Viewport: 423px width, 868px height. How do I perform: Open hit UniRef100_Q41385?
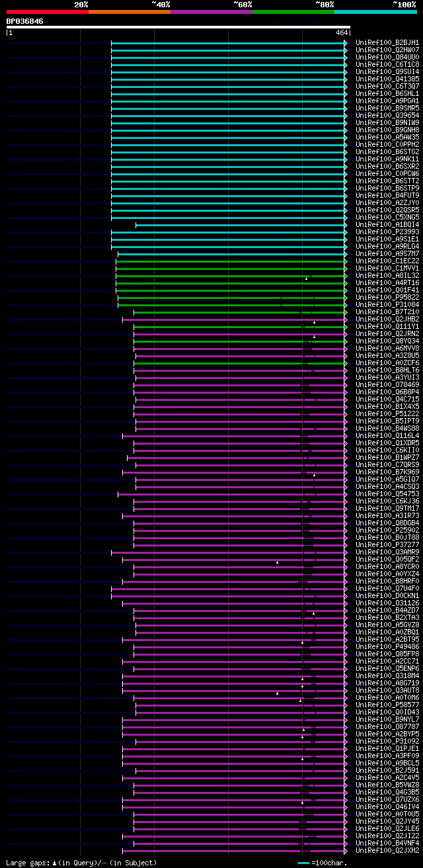(x=387, y=79)
